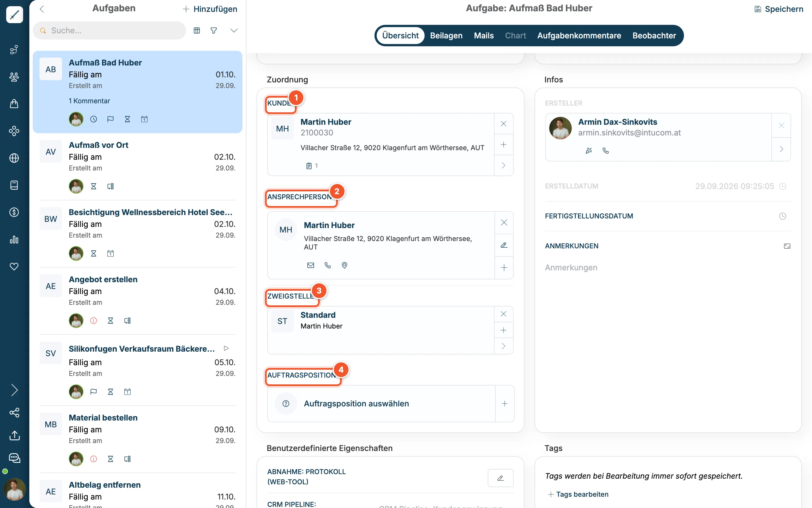The height and width of the screenshot is (508, 812).
Task: Switch to the Mails tab
Action: [484, 36]
